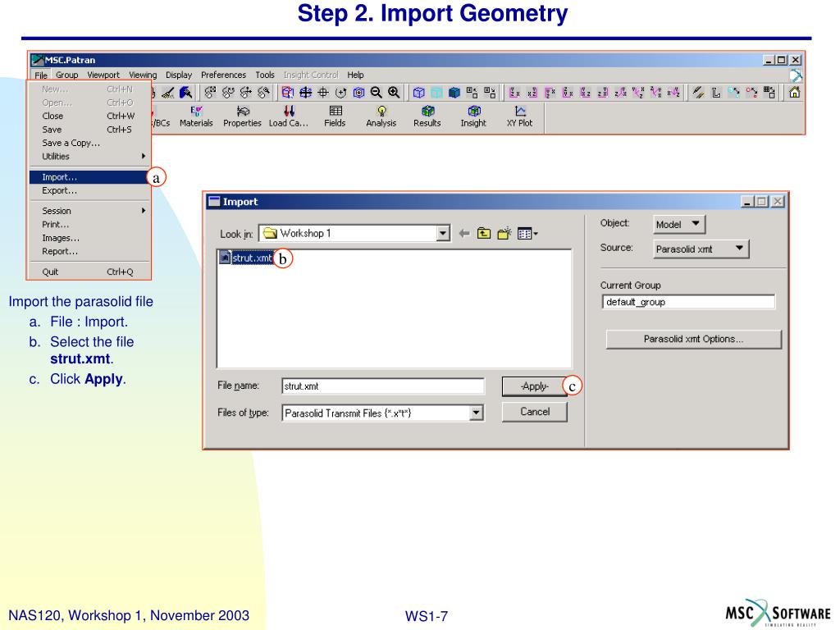Choose Print... from the File menu
Image resolution: width=840 pixels, height=630 pixels.
pos(89,225)
